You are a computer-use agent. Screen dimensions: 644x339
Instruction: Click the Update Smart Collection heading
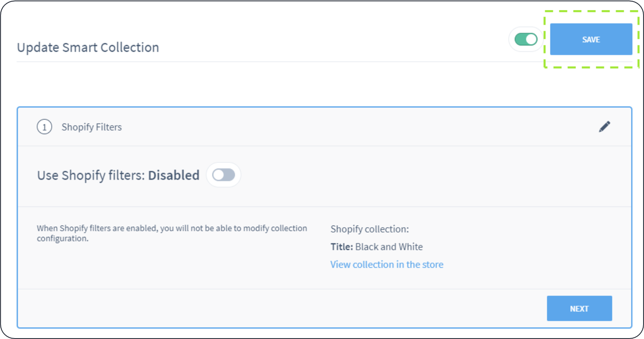[88, 47]
